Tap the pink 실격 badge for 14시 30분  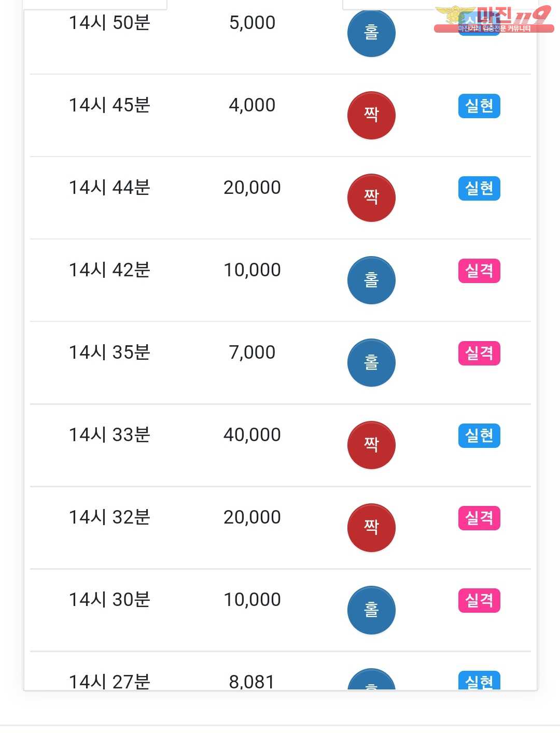[479, 600]
